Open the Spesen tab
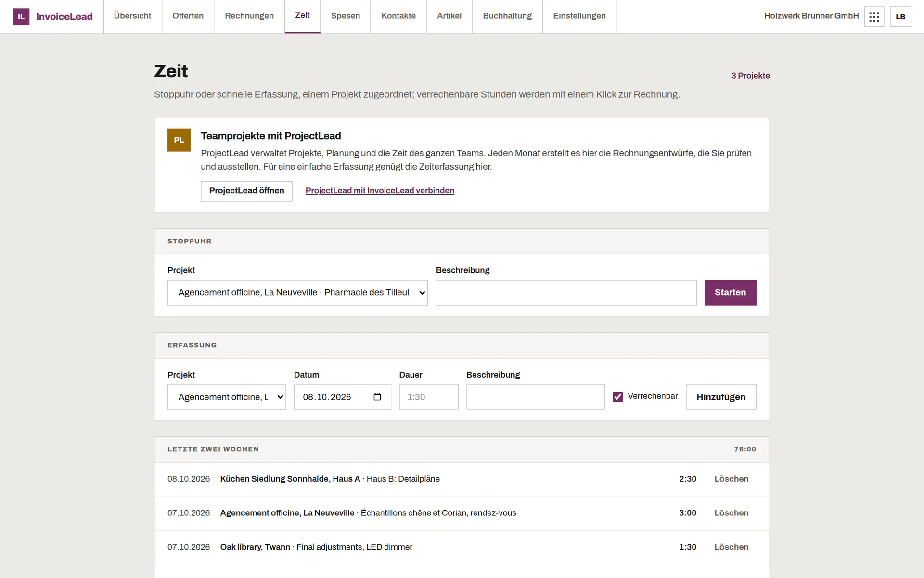This screenshot has height=578, width=924. point(346,16)
